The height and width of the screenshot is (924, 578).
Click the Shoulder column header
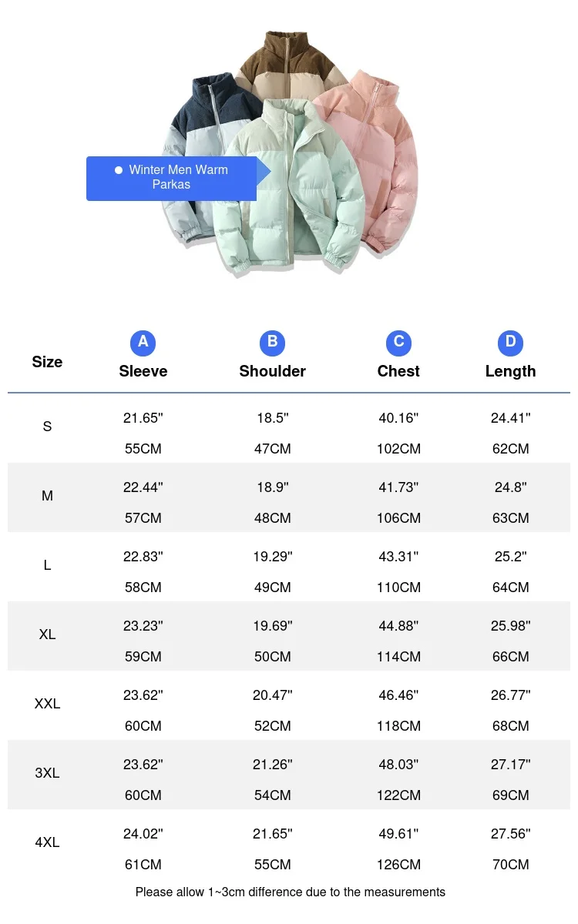272,371
